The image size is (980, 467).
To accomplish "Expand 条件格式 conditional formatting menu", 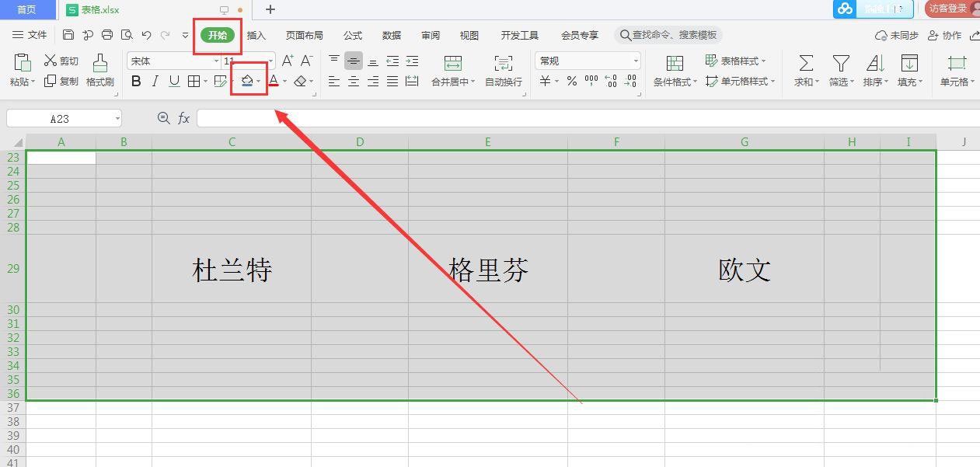I will [x=696, y=82].
